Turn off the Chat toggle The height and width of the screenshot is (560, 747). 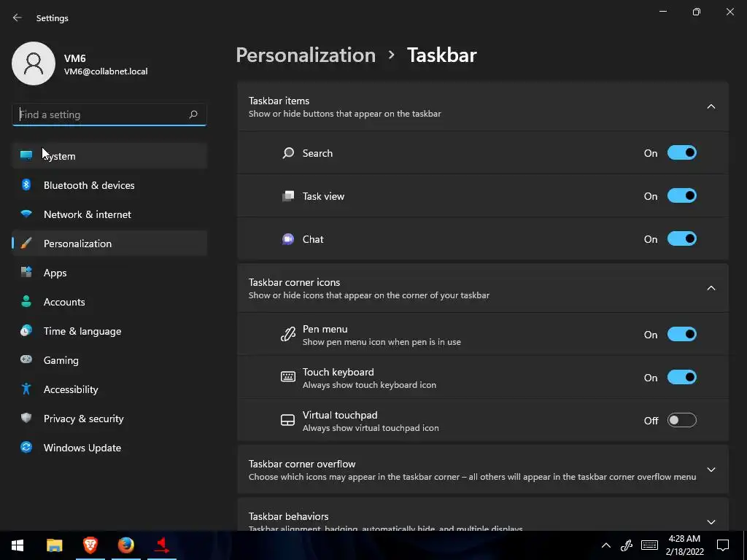pyautogui.click(x=682, y=239)
